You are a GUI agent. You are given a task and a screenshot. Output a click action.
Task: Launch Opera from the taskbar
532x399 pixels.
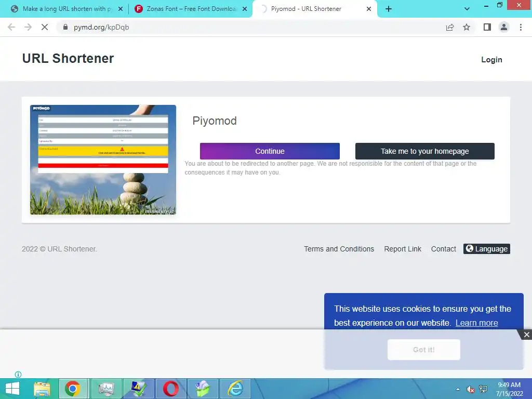point(170,389)
